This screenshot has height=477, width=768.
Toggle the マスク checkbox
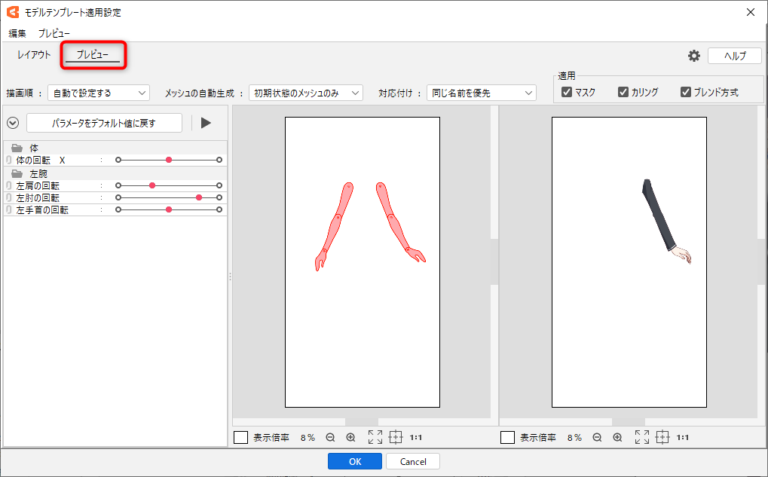point(567,92)
